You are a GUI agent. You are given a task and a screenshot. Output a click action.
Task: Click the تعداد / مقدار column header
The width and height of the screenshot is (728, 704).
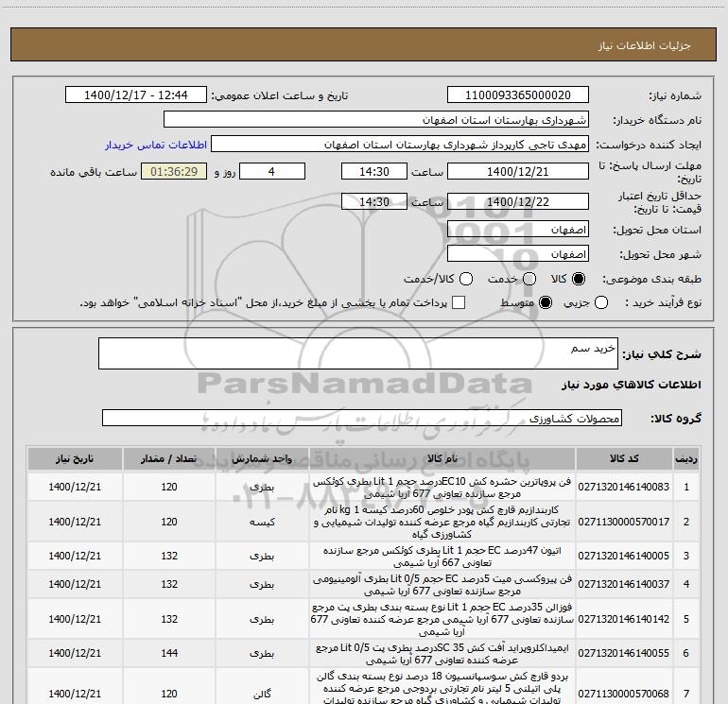click(x=169, y=459)
